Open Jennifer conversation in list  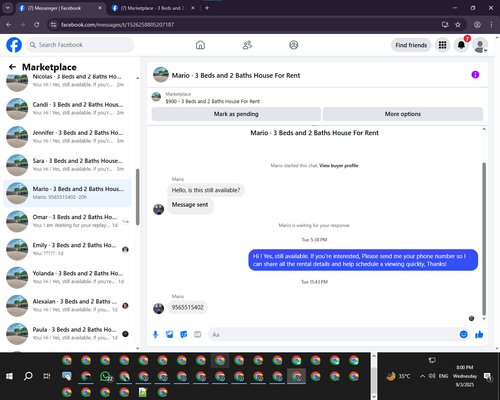(x=67, y=137)
